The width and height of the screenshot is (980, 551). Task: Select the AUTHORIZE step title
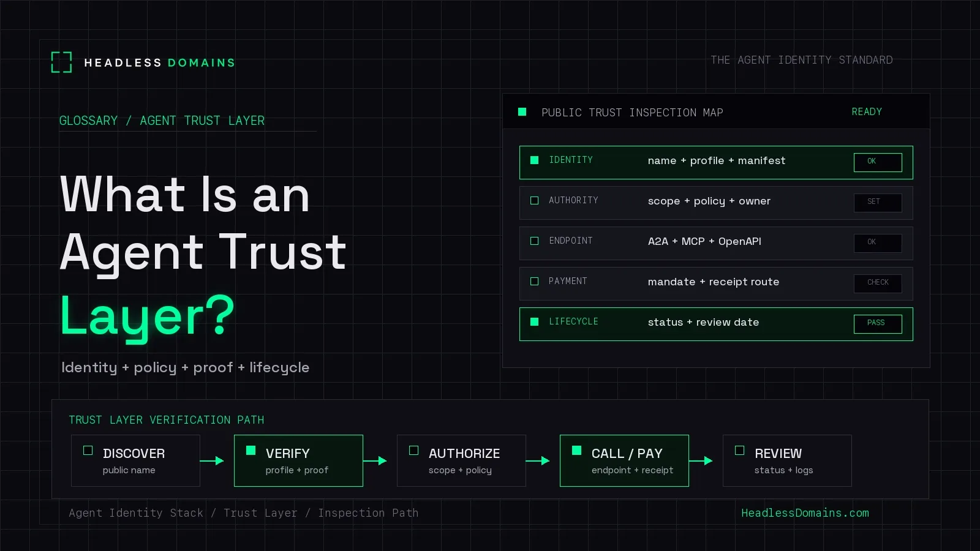tap(464, 454)
